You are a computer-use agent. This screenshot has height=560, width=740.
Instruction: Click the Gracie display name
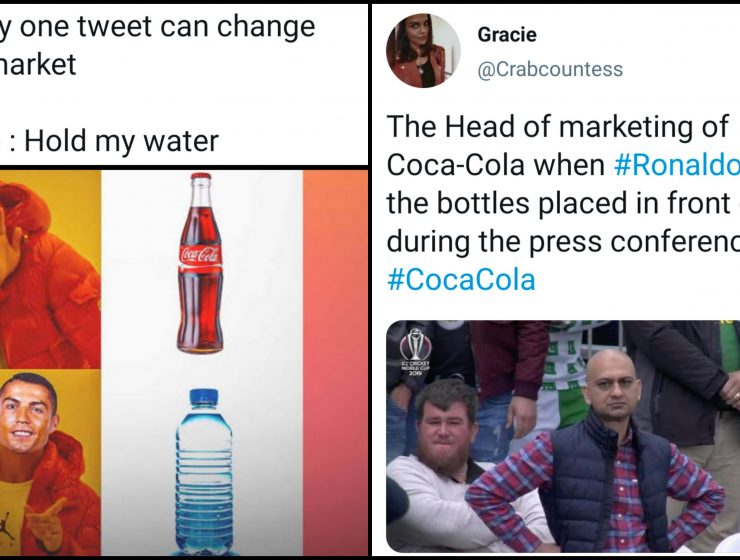pos(507,34)
